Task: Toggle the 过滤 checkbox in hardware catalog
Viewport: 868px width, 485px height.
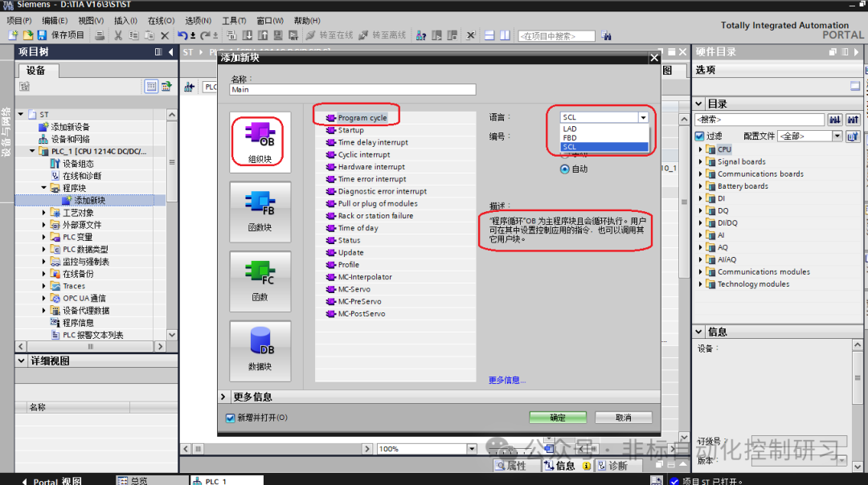Action: tap(699, 135)
